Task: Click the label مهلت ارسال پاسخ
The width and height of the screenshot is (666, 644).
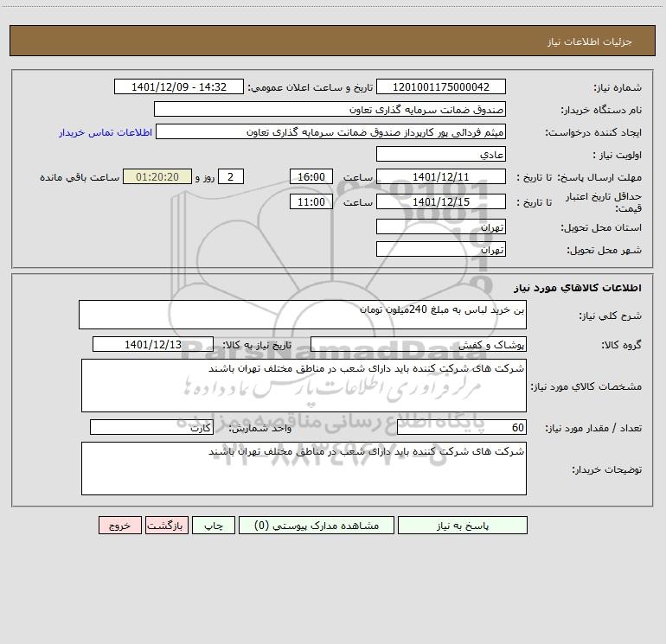Action: (599, 177)
